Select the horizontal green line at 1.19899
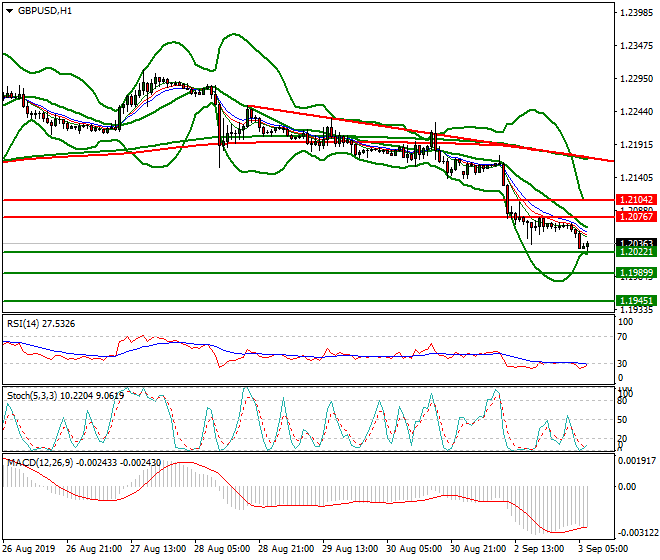This screenshot has width=660, height=560. tap(309, 273)
